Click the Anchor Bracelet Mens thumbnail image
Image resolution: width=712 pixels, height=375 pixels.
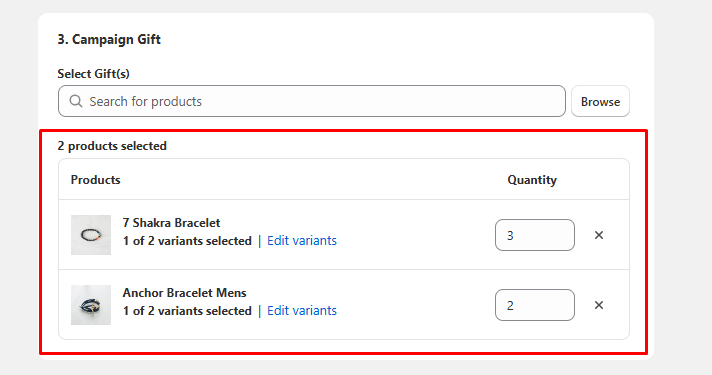[x=91, y=305]
